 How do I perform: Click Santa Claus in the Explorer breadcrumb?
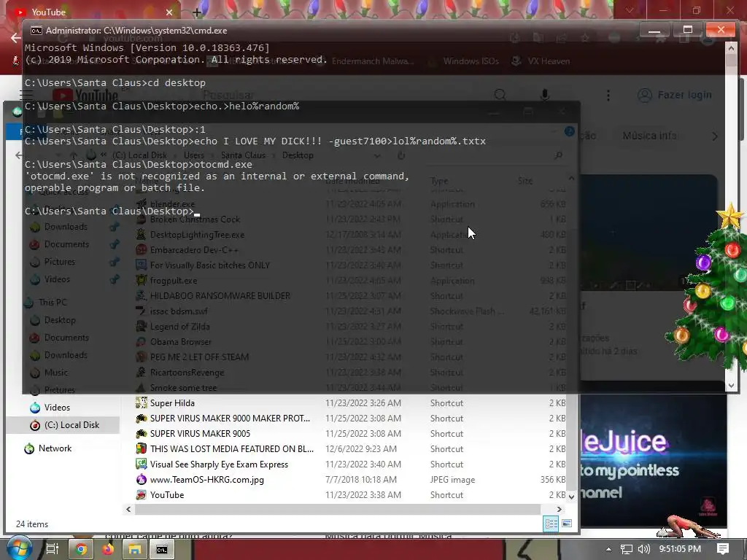tap(243, 155)
